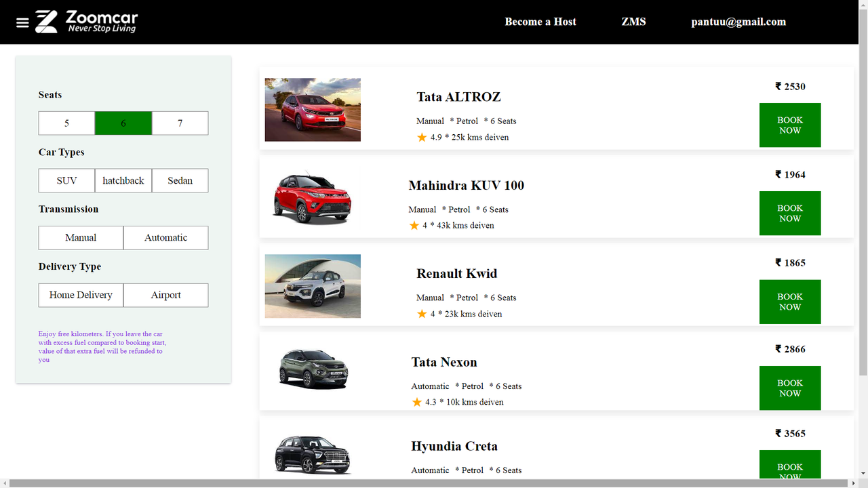Click the Hyundia Creta title
The width and height of the screenshot is (868, 488).
454,446
